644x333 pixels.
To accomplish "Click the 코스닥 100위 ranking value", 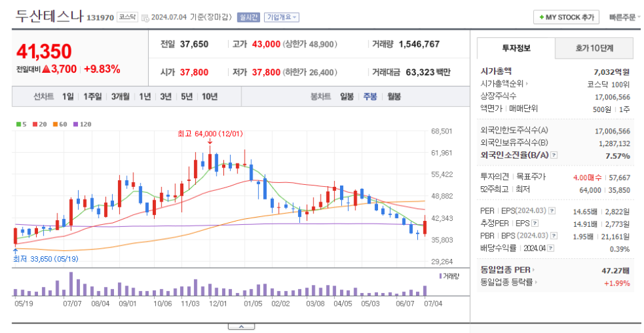I will pyautogui.click(x=609, y=84).
